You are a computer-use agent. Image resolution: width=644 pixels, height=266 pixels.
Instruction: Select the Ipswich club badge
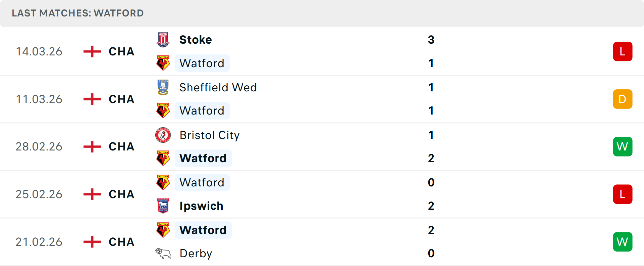[163, 206]
